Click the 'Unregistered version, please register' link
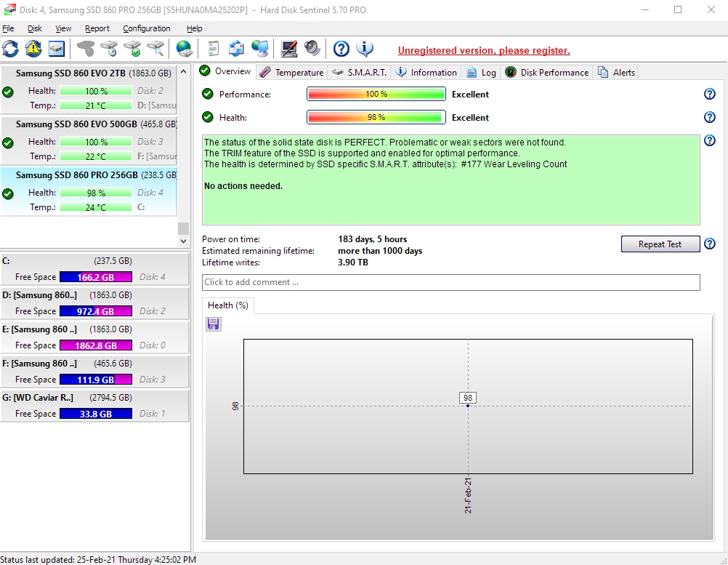Screen dimensions: 728x565 tap(484, 50)
